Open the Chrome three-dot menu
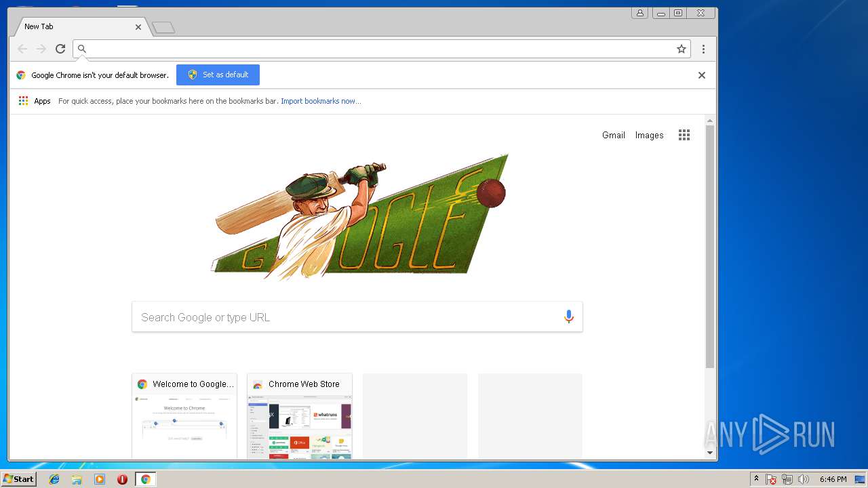This screenshot has width=868, height=488. click(x=703, y=49)
